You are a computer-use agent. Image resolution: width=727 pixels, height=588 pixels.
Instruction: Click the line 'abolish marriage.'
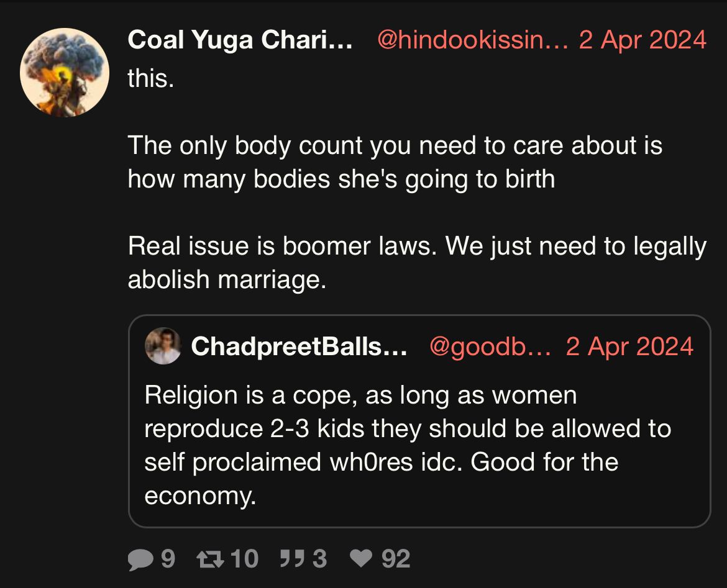pyautogui.click(x=227, y=280)
